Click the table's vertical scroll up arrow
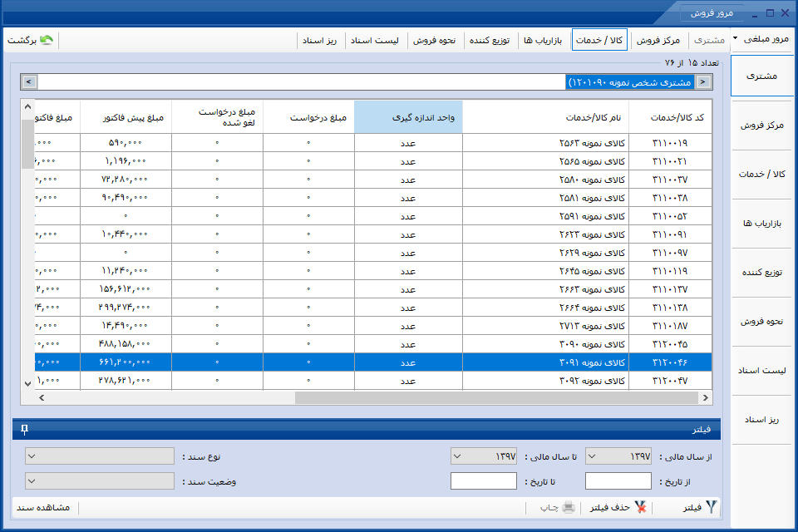Viewport: 798px width, 532px height. click(28, 107)
